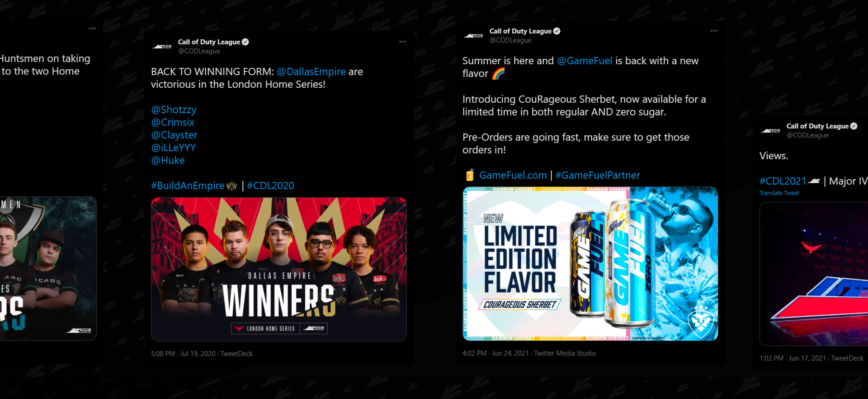Click Call of Duty League avatar on GameFuel tweet
Image resolution: width=868 pixels, height=399 pixels.
tap(473, 35)
